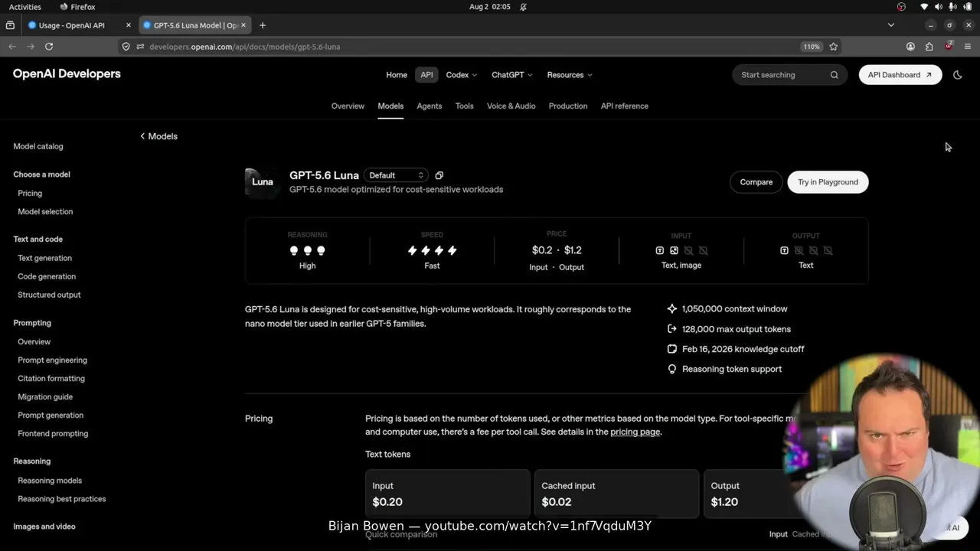Click the browser address bar URL

pyautogui.click(x=245, y=47)
